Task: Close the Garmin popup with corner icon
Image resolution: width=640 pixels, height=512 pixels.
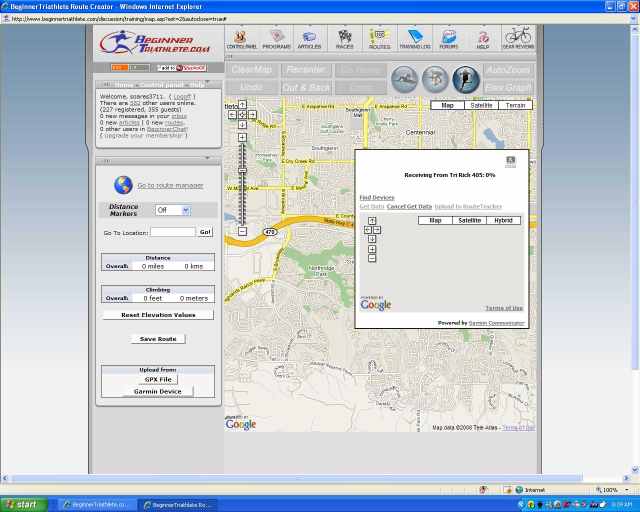Action: [511, 161]
